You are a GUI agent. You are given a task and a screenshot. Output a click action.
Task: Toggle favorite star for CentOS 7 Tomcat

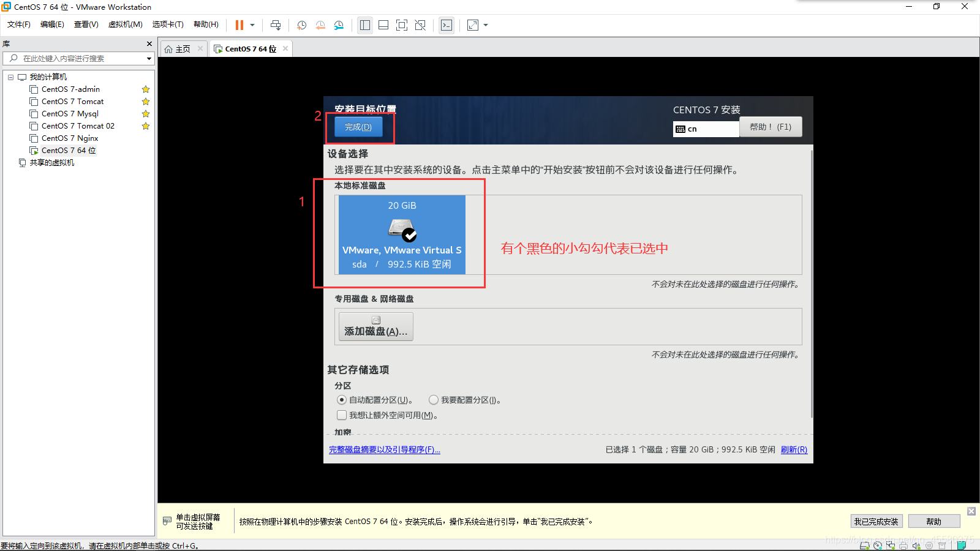pyautogui.click(x=146, y=102)
